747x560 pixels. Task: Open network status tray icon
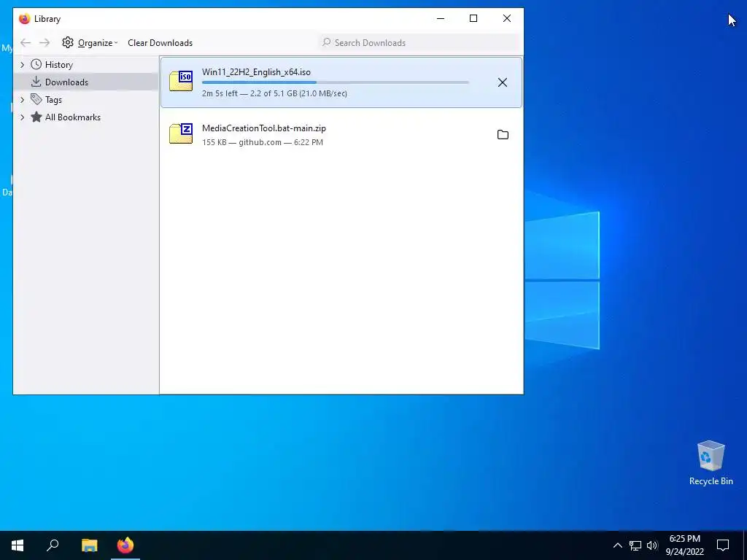point(635,545)
